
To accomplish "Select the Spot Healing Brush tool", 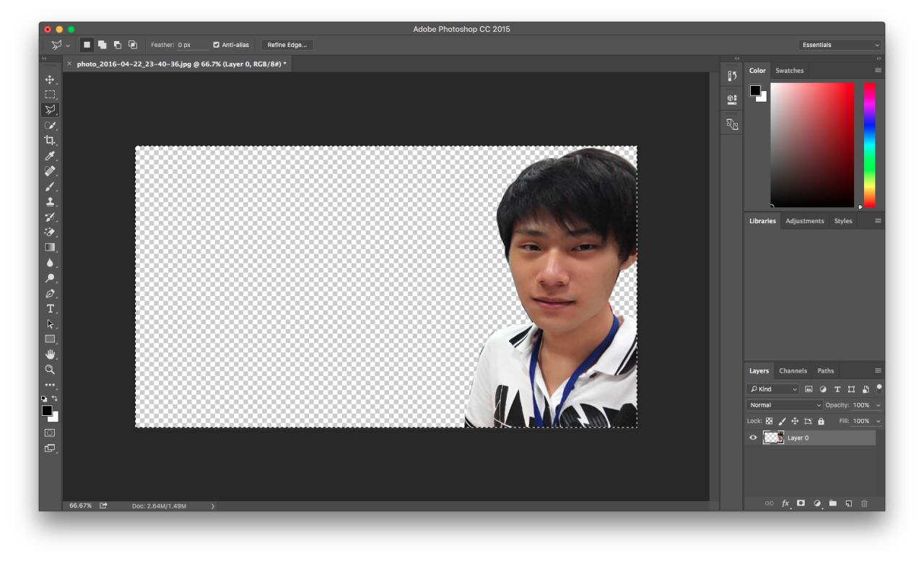I will coord(50,171).
